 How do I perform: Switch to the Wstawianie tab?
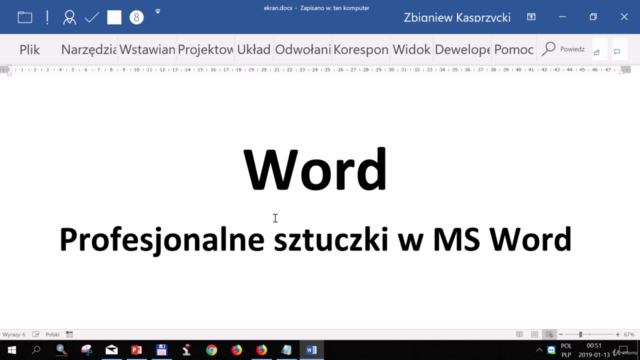pyautogui.click(x=147, y=49)
